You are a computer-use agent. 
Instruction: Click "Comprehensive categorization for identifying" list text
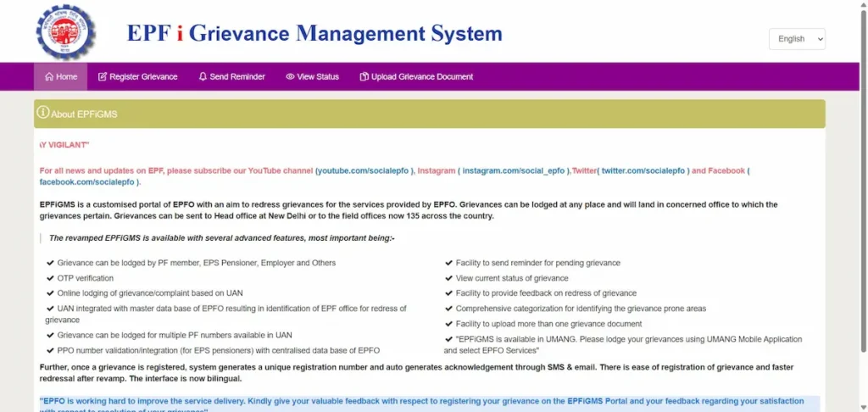tap(581, 309)
